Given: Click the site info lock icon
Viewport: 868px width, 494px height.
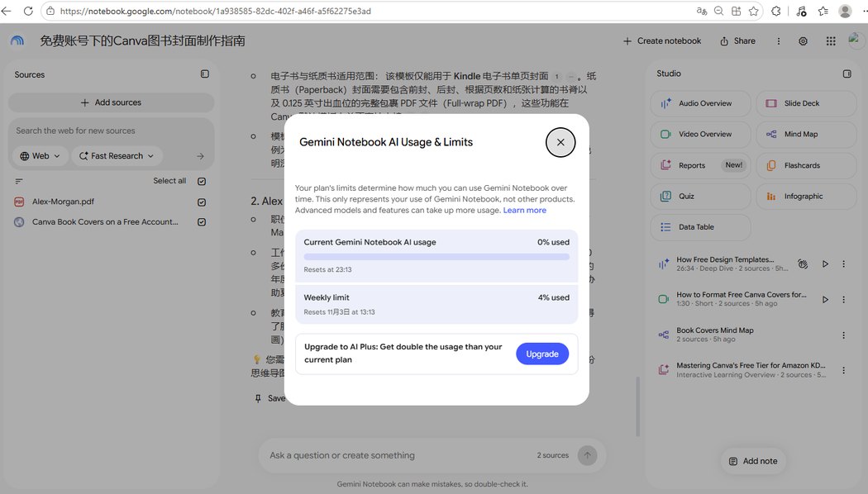Looking at the screenshot, I should click(50, 11).
